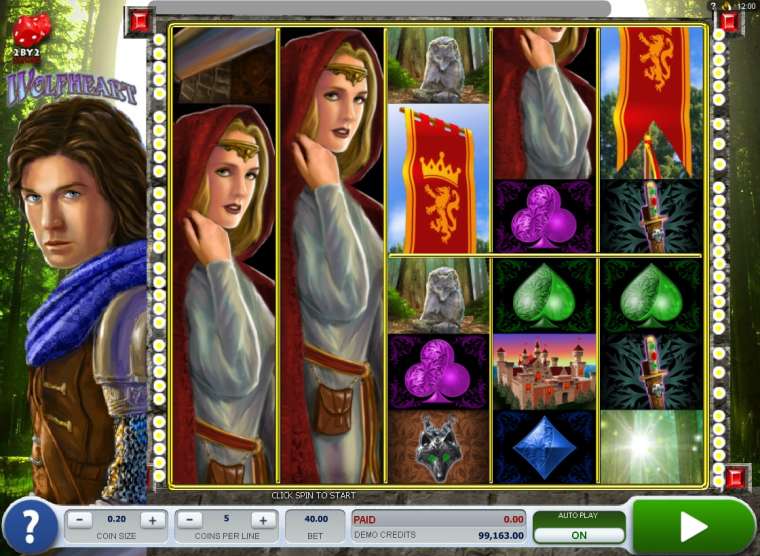
Task: Click the tall hooded woman on second reel
Action: (x=332, y=255)
